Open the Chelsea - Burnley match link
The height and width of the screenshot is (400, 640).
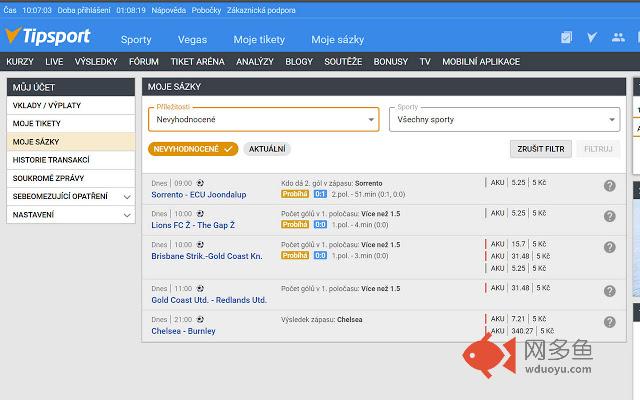183,331
